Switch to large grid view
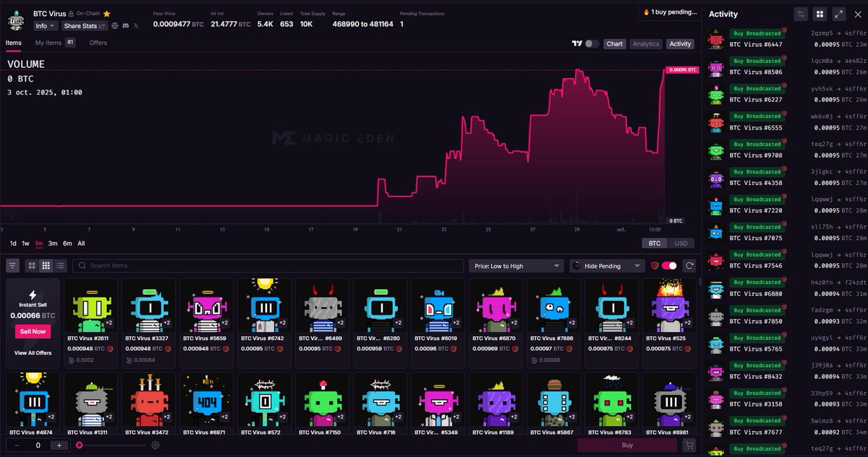This screenshot has width=868, height=457. [32, 266]
